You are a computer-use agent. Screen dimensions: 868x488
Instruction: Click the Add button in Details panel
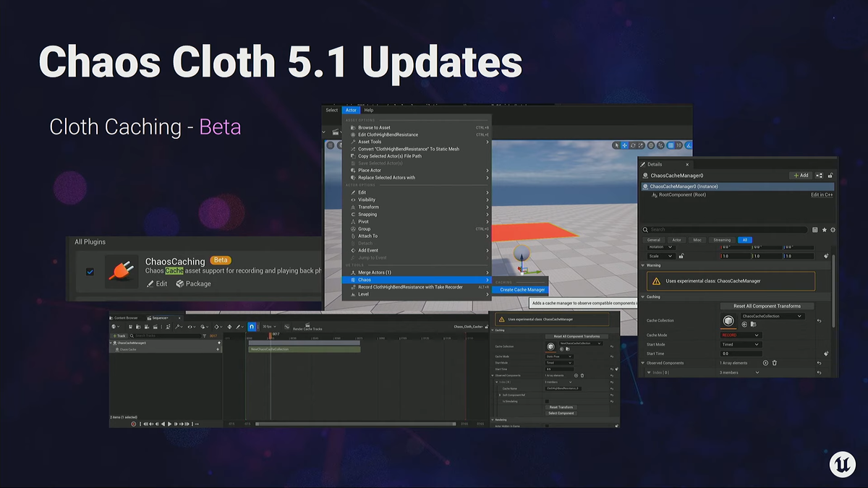click(800, 175)
